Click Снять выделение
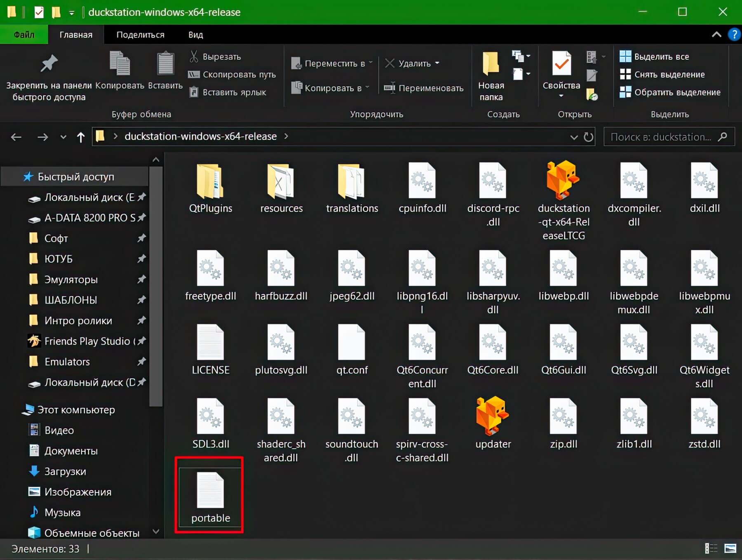Screen dimensions: 742x560 coord(662,75)
